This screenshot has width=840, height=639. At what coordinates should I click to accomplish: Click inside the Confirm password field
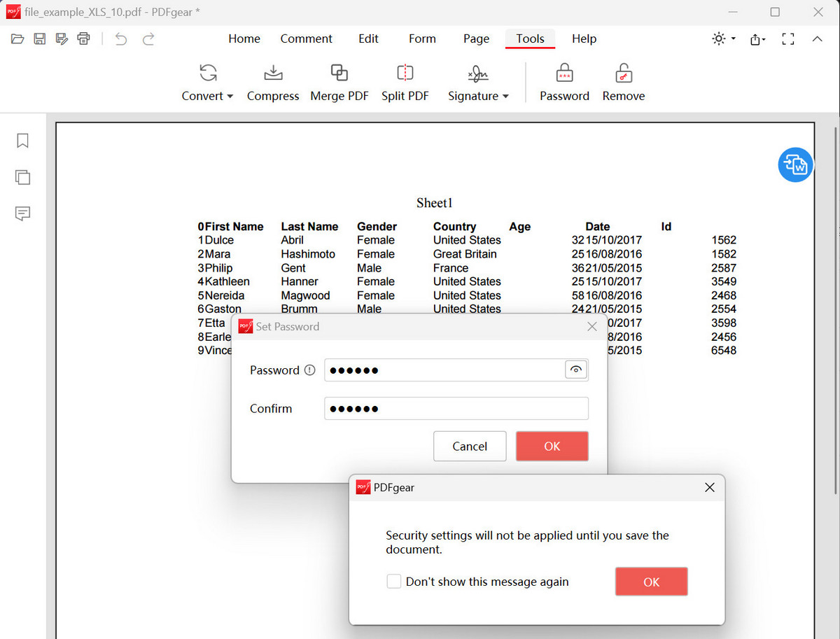[x=455, y=408]
